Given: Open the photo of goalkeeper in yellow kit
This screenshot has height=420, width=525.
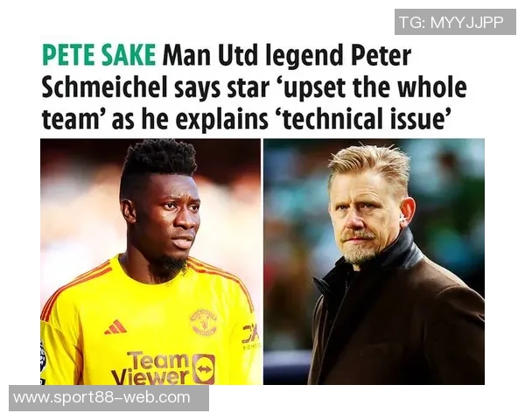Looking at the screenshot, I should click(150, 262).
